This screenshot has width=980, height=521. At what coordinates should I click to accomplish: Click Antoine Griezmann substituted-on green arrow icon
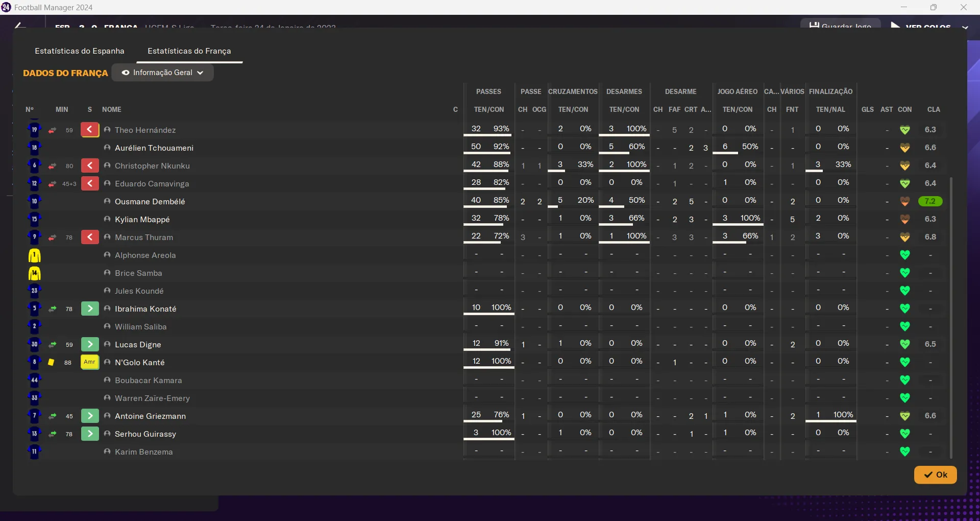(90, 416)
